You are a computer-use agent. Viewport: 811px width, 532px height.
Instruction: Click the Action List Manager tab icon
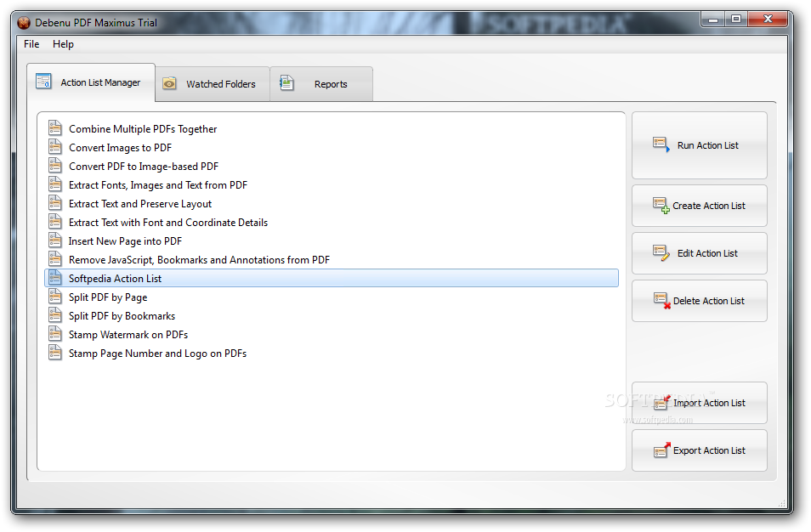pos(43,82)
